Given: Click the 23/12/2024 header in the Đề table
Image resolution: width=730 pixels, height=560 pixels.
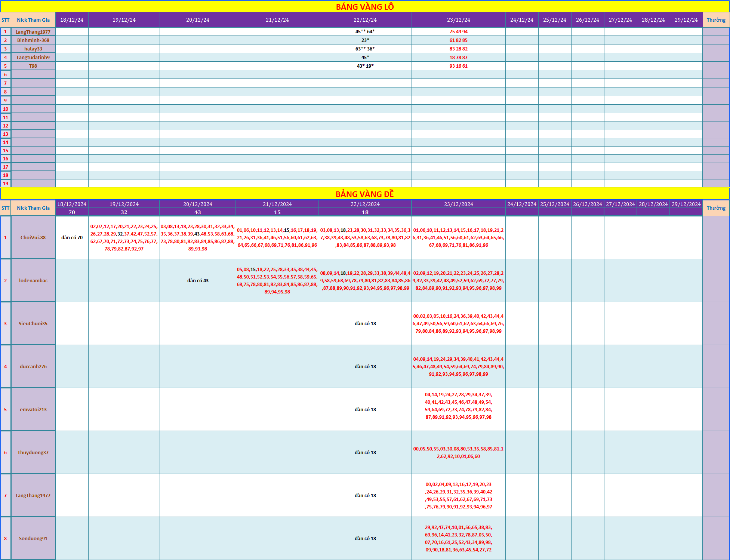Looking at the screenshot, I should [x=459, y=204].
